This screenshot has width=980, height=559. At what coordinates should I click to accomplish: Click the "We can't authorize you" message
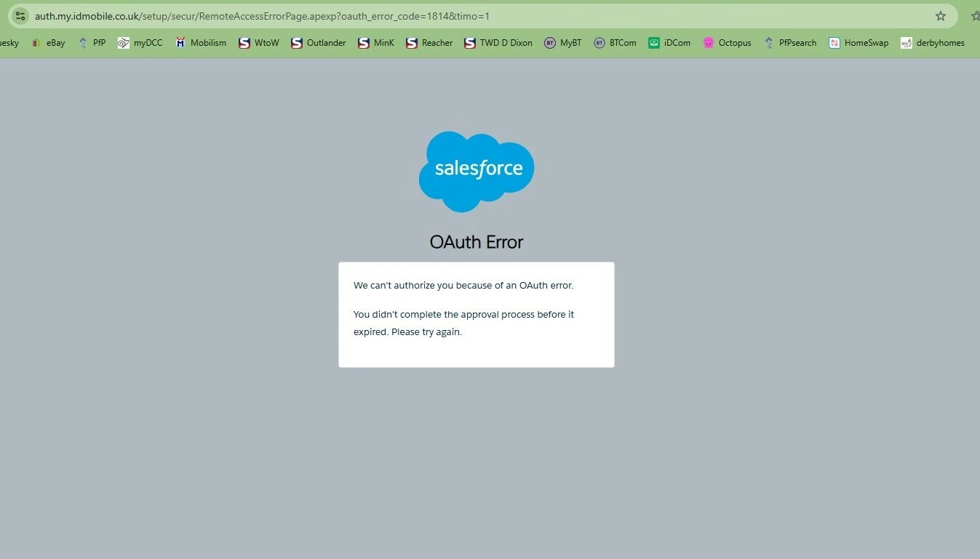click(x=463, y=286)
